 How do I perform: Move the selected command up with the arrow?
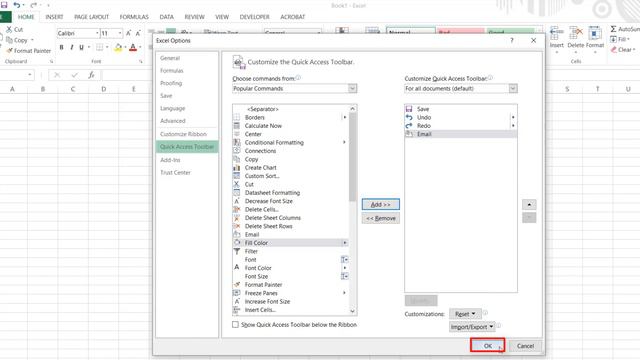click(529, 204)
